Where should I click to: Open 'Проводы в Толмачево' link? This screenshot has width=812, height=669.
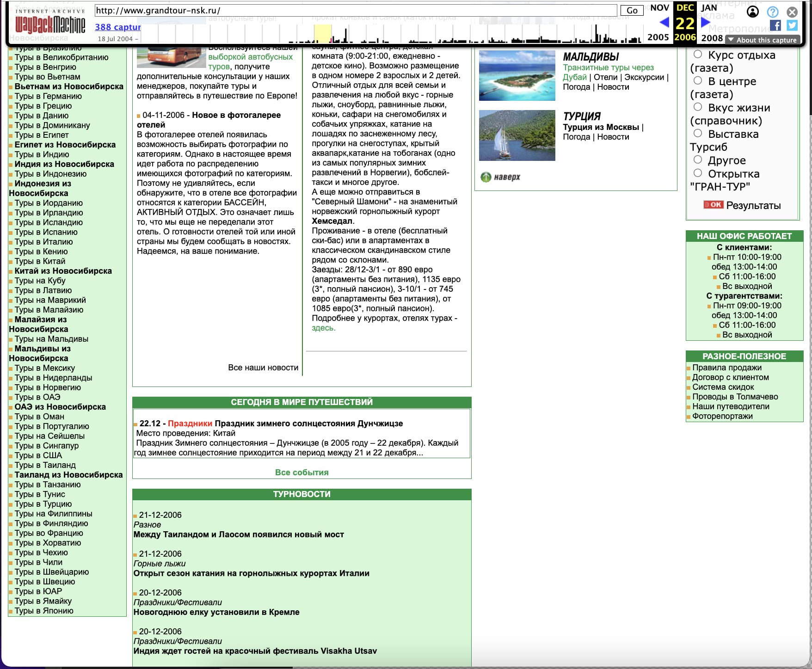point(735,397)
